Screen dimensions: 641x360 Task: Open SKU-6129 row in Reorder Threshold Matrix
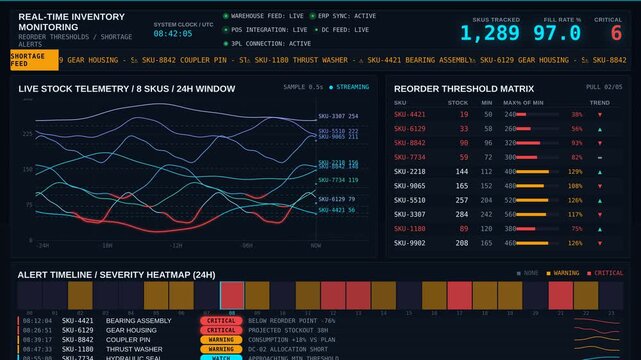[x=507, y=129]
